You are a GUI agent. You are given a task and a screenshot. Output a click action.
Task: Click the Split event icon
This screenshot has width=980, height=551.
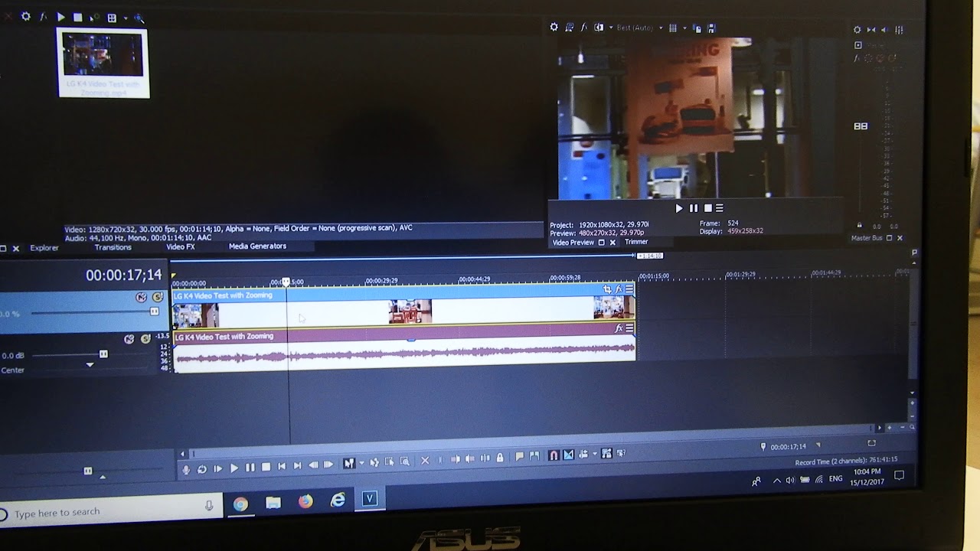pyautogui.click(x=485, y=458)
